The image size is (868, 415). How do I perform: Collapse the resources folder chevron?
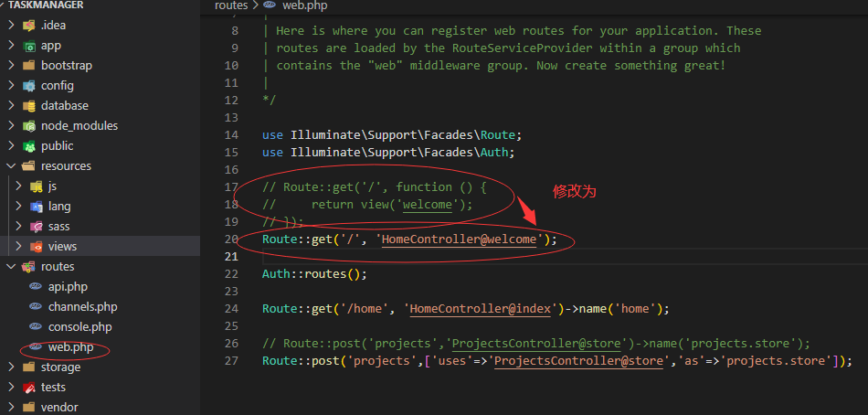(11, 166)
